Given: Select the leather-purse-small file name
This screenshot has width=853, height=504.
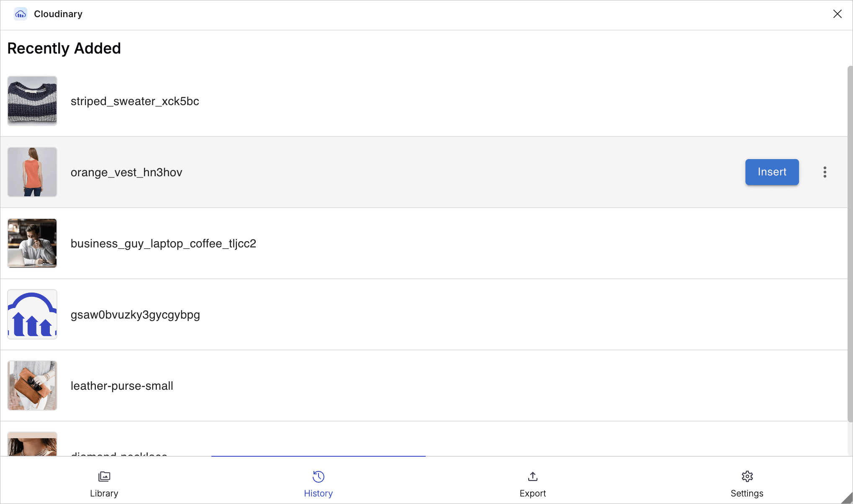Looking at the screenshot, I should point(122,386).
